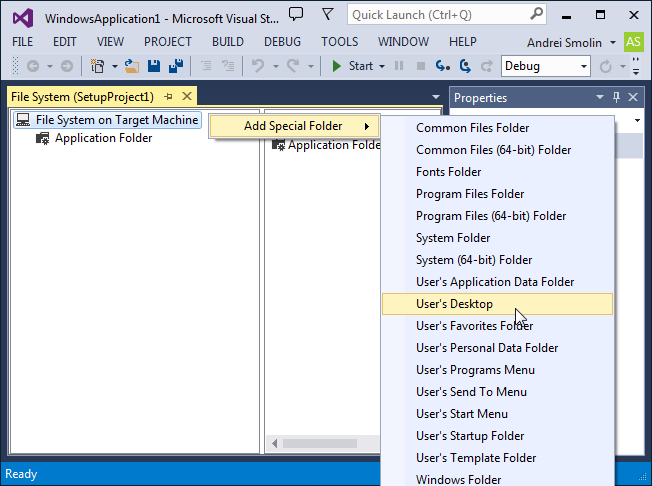Toggle auto-hide pin on Properties panel

coord(616,97)
